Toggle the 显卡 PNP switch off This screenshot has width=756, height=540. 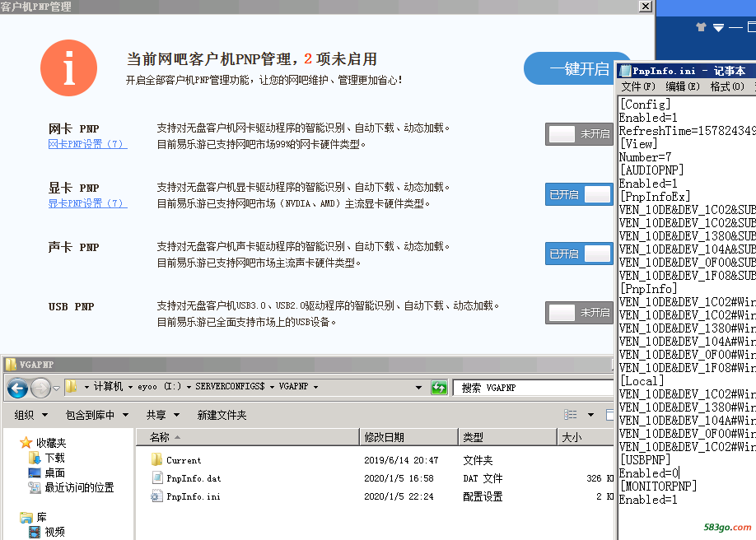point(579,194)
